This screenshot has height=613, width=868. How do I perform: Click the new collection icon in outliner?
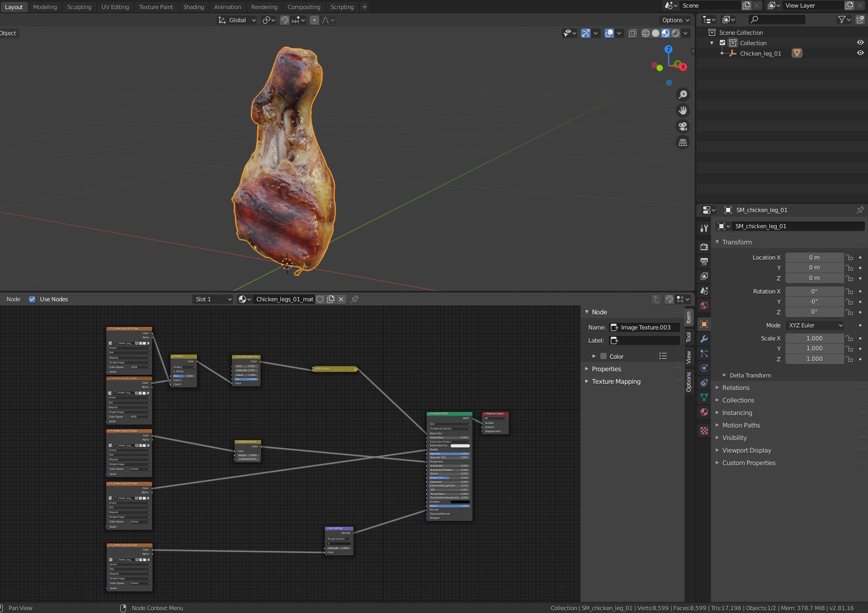(x=861, y=19)
